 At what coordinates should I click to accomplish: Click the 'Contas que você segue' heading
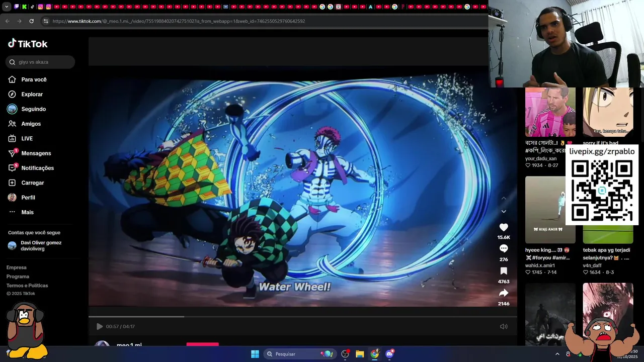coord(34,233)
